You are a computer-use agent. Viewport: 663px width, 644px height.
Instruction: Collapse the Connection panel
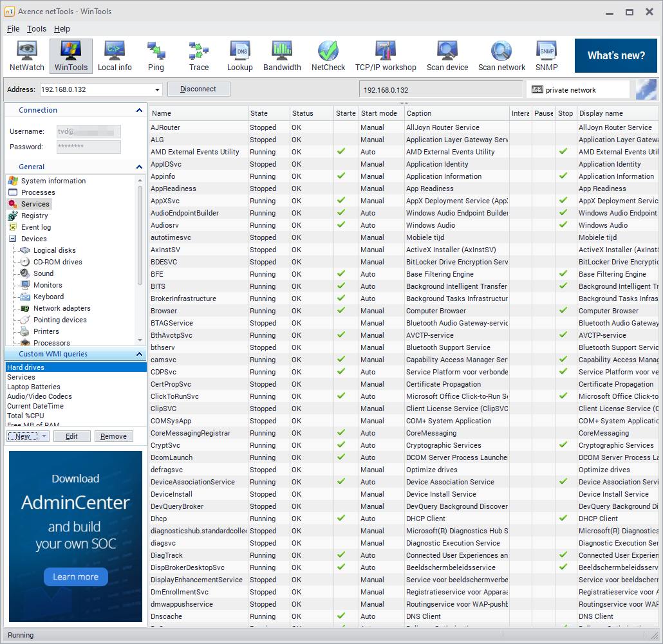[x=139, y=111]
